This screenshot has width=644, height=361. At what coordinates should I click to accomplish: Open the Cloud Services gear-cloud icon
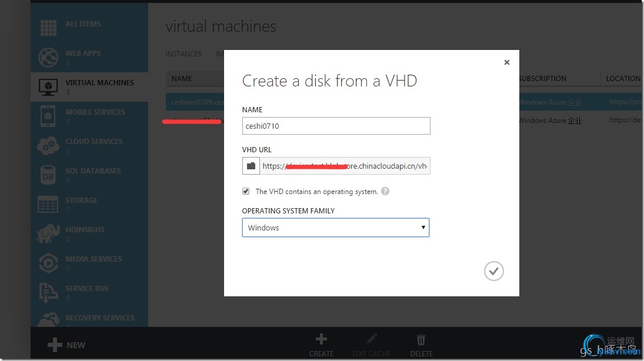pos(48,145)
